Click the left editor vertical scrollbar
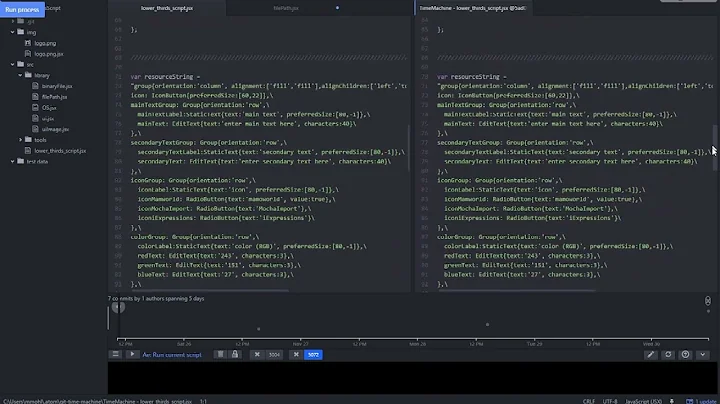The height and width of the screenshot is (404, 720). [x=408, y=148]
